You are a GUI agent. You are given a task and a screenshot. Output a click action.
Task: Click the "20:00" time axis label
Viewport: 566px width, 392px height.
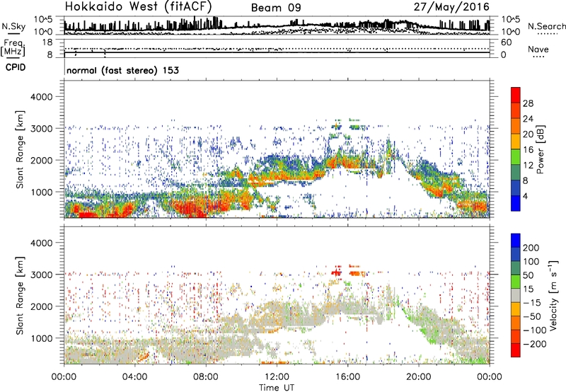(x=419, y=377)
